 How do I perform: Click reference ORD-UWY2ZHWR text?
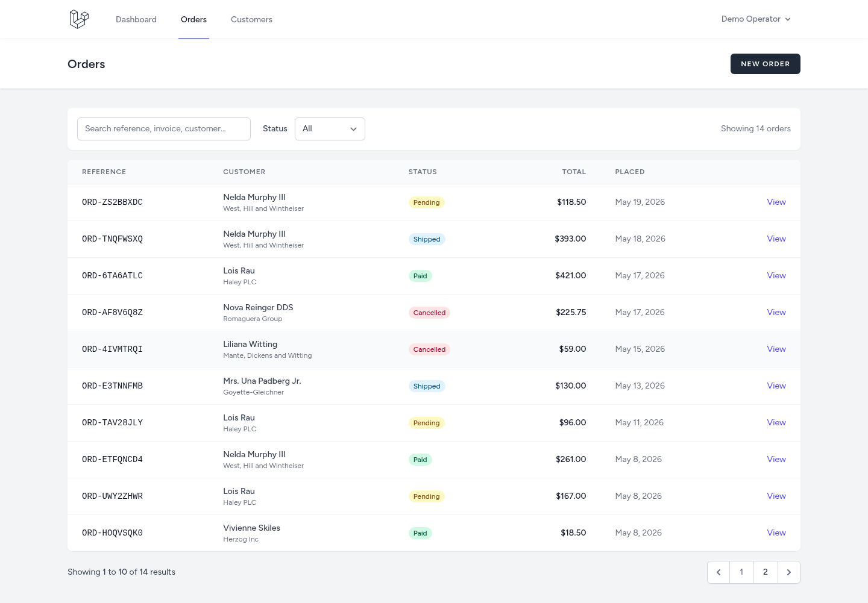point(112,496)
